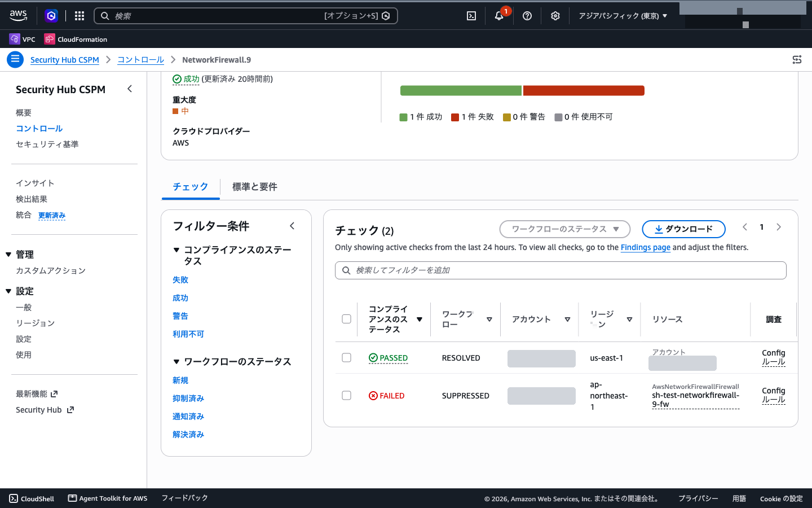Open the ワークフローのステータス dropdown button

tap(565, 229)
